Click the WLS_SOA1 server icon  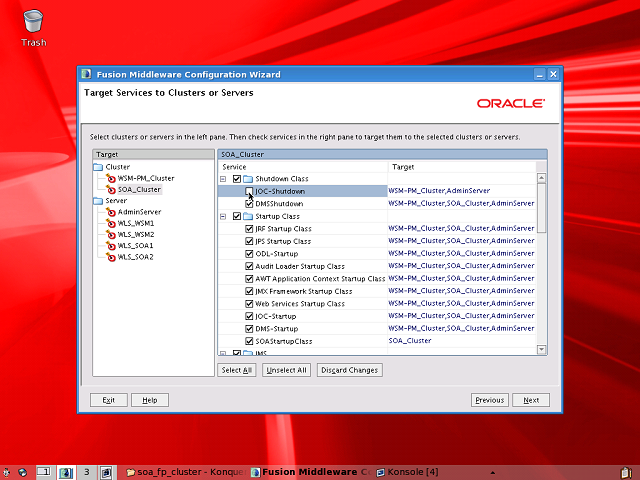point(111,246)
